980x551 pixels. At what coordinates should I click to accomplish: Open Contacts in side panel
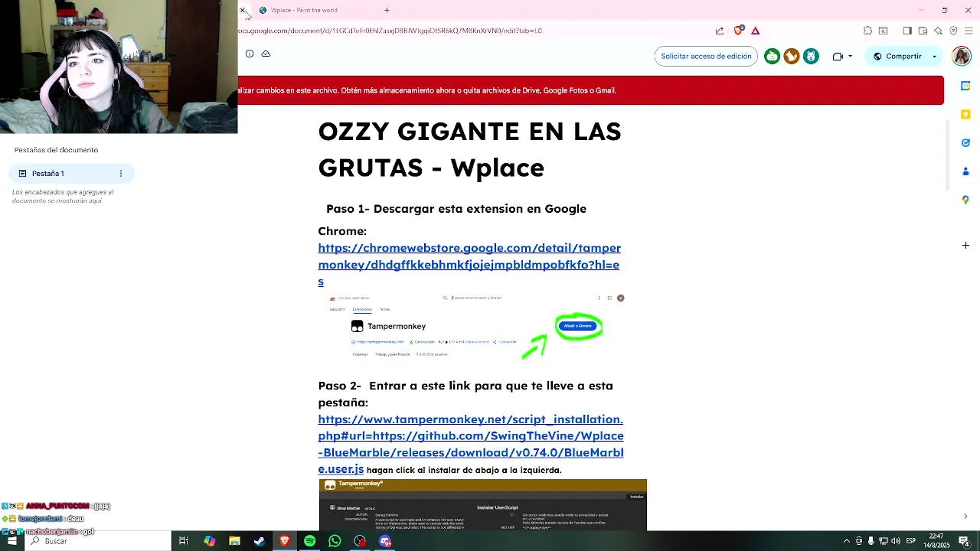click(x=965, y=171)
